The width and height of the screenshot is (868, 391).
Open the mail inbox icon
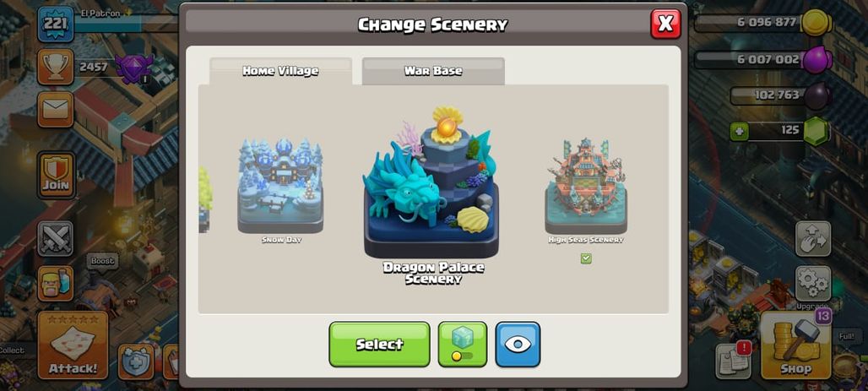pyautogui.click(x=56, y=110)
